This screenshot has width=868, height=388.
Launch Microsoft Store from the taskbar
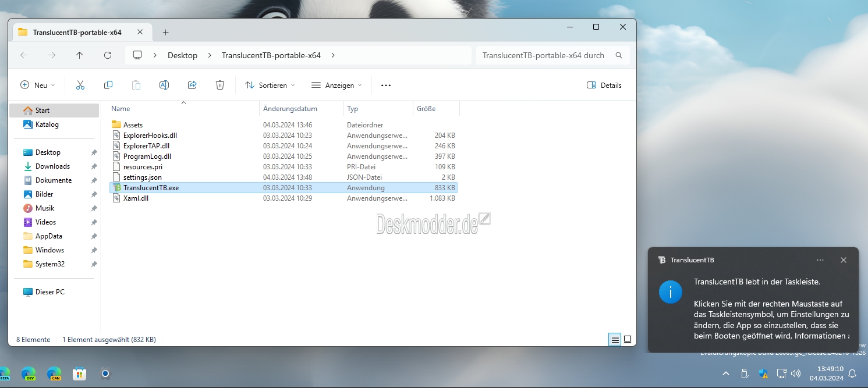pyautogui.click(x=80, y=373)
